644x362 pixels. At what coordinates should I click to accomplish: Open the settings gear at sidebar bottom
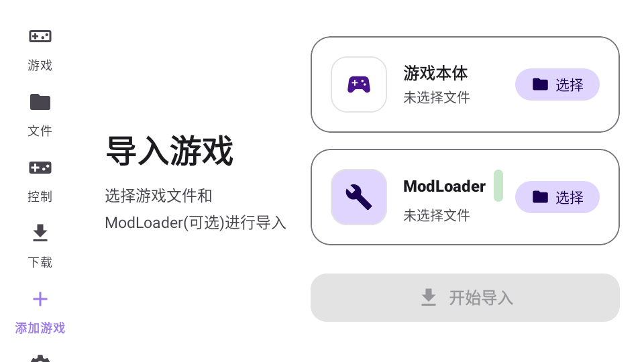[x=40, y=358]
